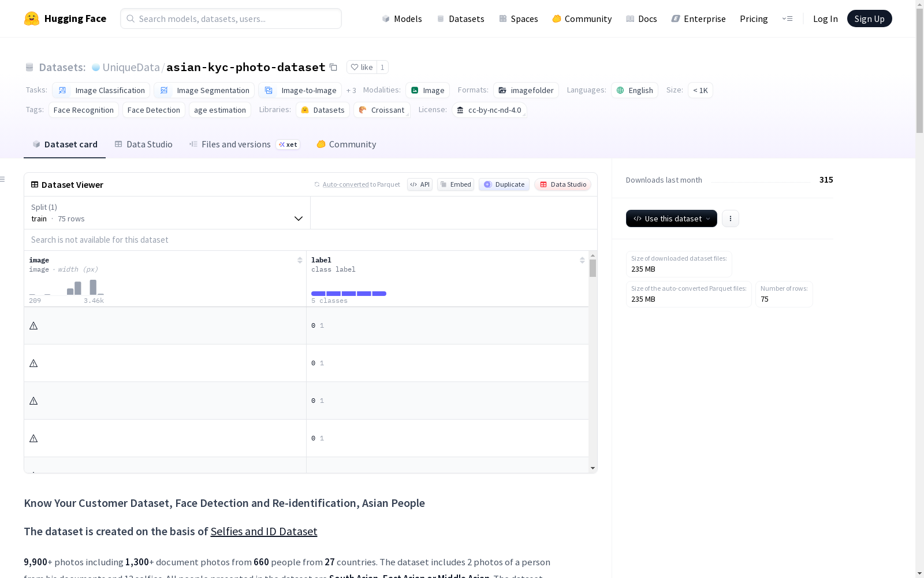
Task: Click the < 1K size tag
Action: [x=701, y=90]
